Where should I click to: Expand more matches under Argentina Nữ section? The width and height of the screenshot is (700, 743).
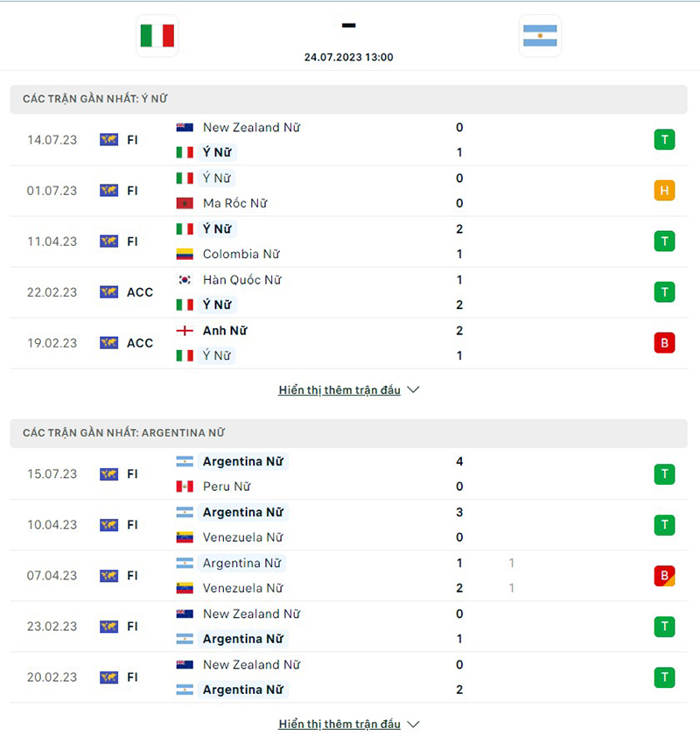pyautogui.click(x=339, y=725)
